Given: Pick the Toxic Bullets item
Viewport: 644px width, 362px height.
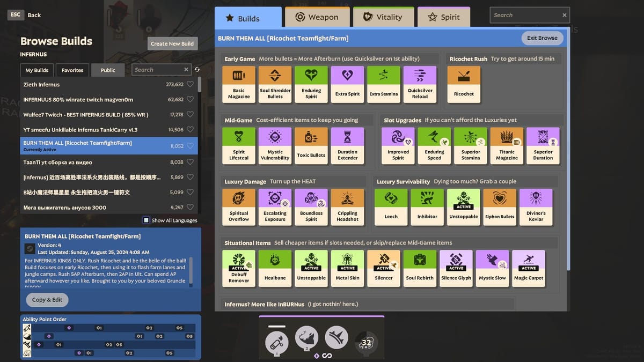Looking at the screenshot, I should tap(311, 145).
